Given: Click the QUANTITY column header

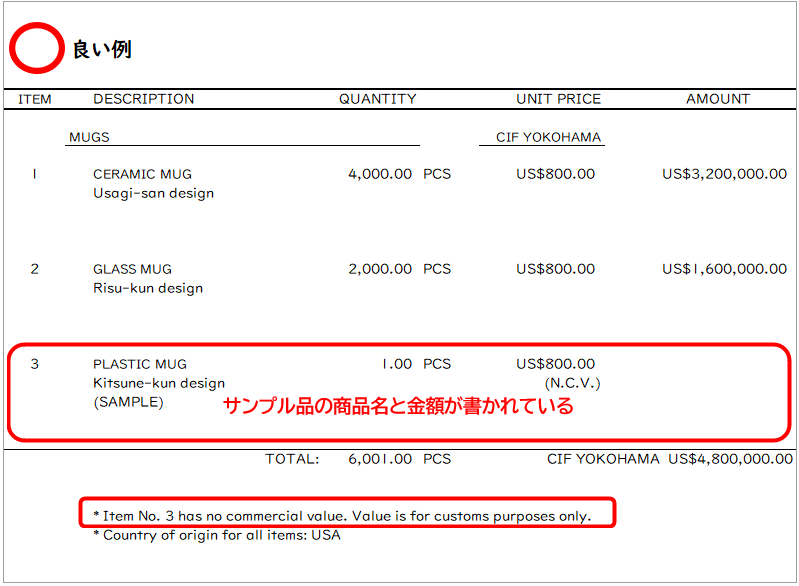Looking at the screenshot, I should tap(377, 99).
